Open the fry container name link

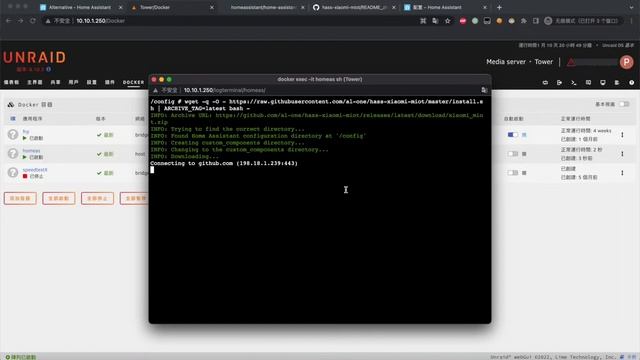point(26,131)
